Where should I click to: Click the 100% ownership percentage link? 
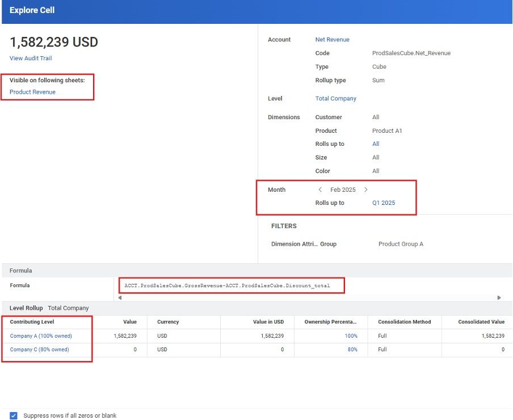[351, 336]
